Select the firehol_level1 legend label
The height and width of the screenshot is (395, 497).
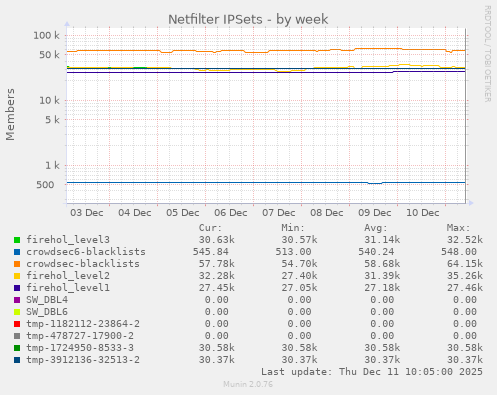tap(68, 288)
